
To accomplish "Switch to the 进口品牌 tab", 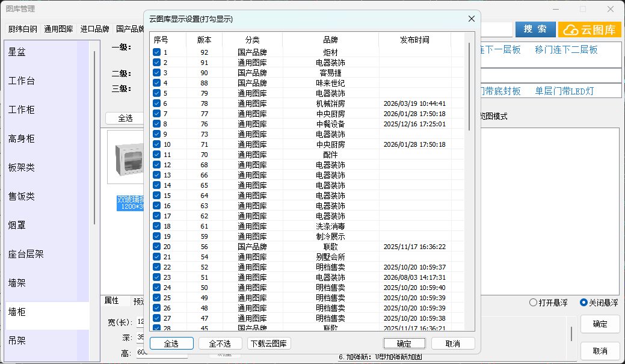I will [94, 29].
